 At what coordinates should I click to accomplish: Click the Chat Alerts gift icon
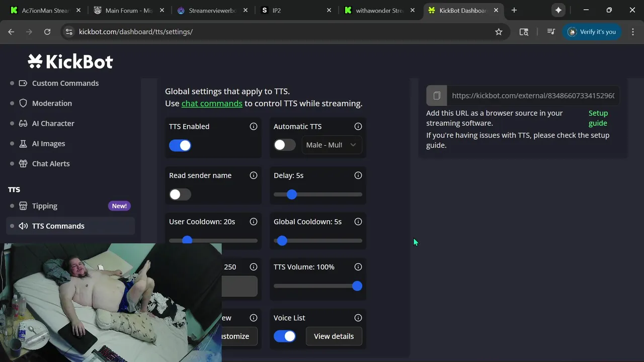[x=23, y=163]
